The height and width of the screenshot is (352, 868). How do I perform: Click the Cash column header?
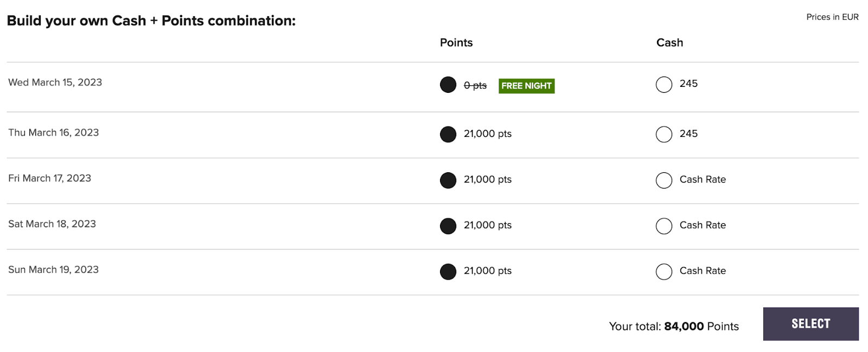click(x=669, y=42)
